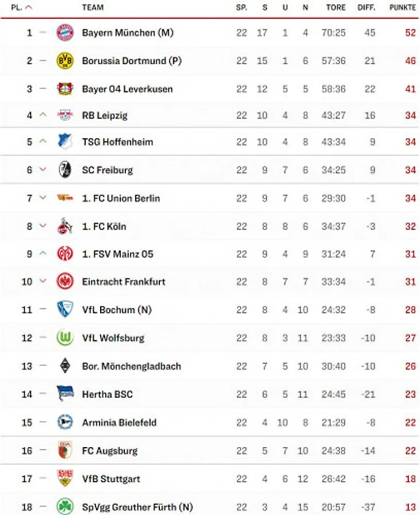420x515 pixels.
Task: Click the Eintracht Frankfurt eagle logo
Action: click(65, 281)
